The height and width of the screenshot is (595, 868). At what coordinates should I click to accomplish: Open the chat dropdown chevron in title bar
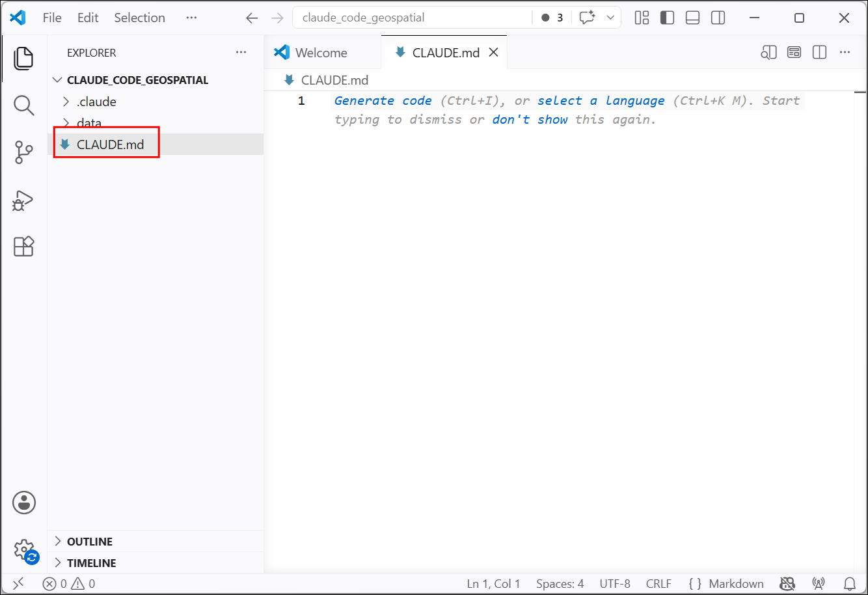coord(610,18)
